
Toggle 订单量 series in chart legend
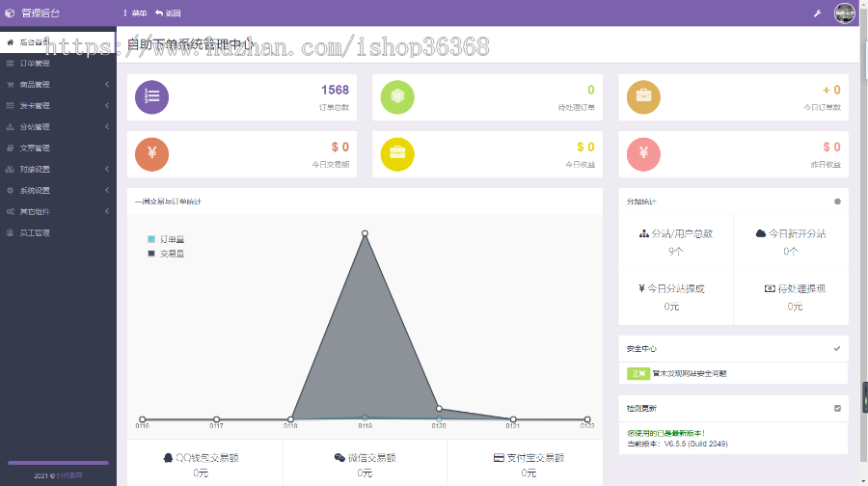pos(166,239)
